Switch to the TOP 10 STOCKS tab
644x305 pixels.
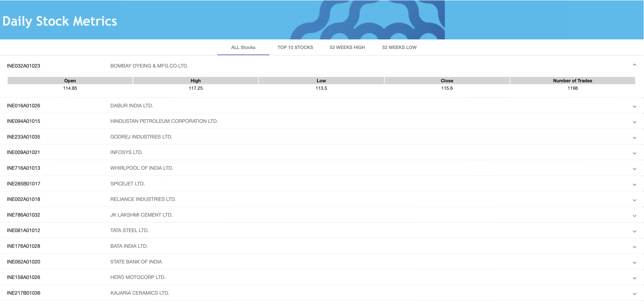click(x=295, y=47)
